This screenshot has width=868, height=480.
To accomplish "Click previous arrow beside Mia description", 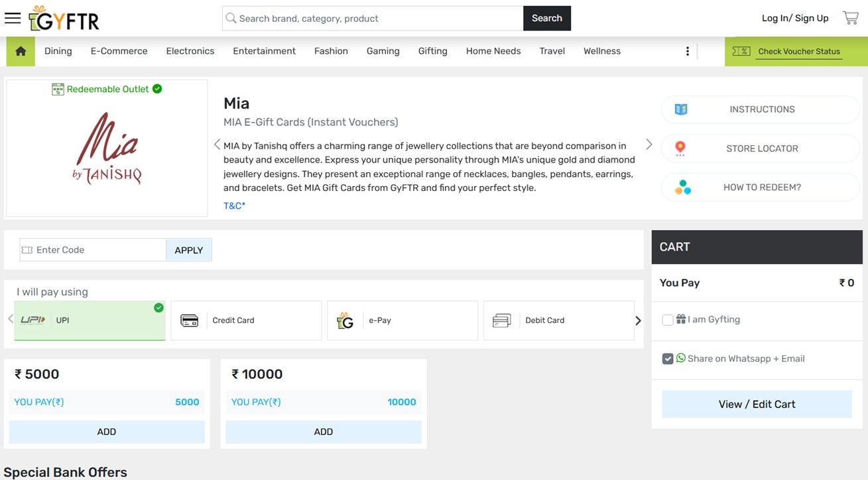I will [217, 145].
